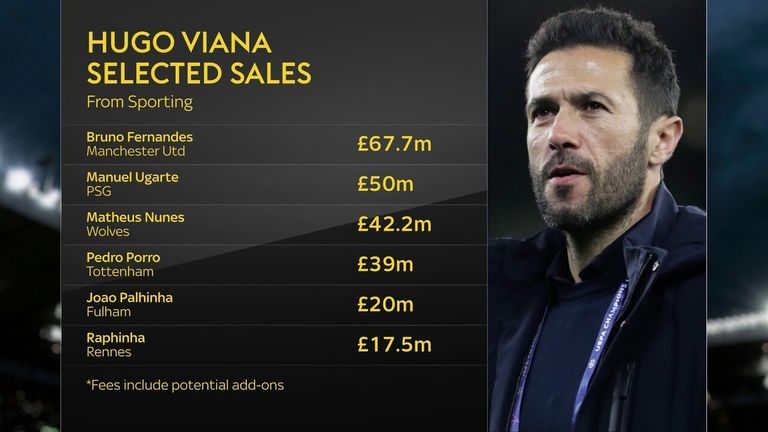Select the Joao Palhinha name
The image size is (768, 432).
[130, 297]
